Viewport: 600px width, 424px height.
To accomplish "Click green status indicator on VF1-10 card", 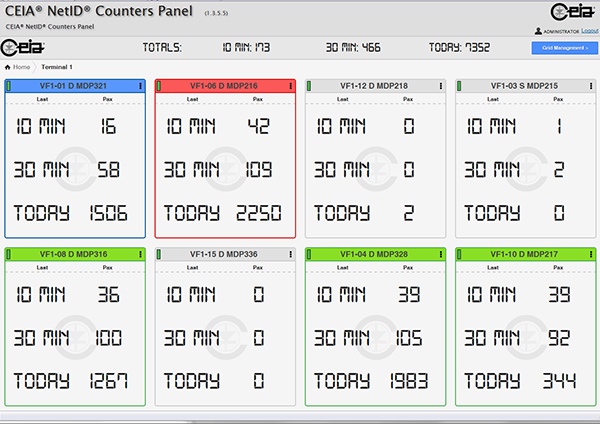I will tap(459, 254).
